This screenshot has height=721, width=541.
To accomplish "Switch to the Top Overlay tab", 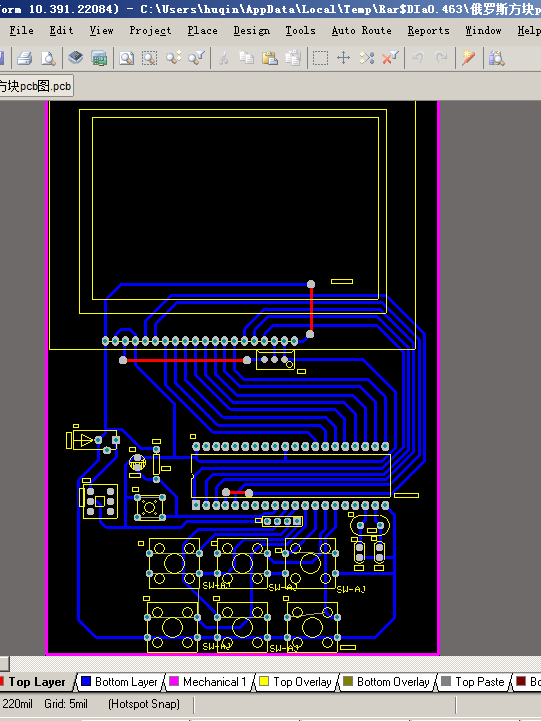I will tap(296, 681).
